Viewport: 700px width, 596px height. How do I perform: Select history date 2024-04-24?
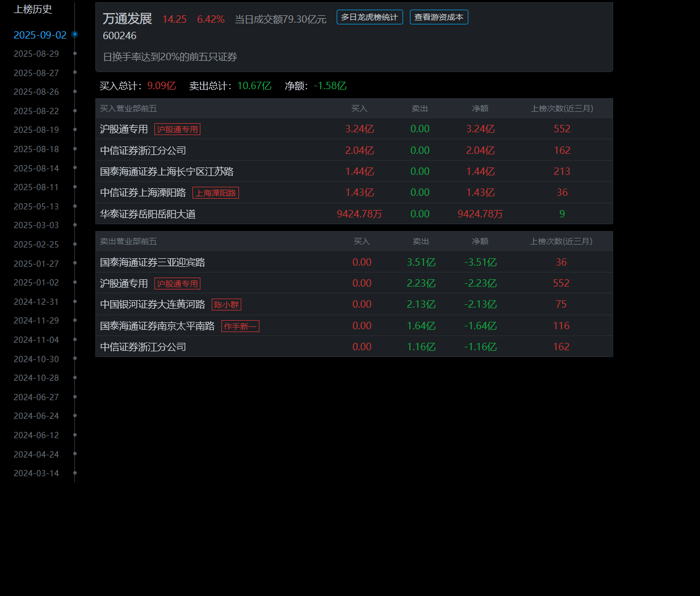pyautogui.click(x=36, y=454)
